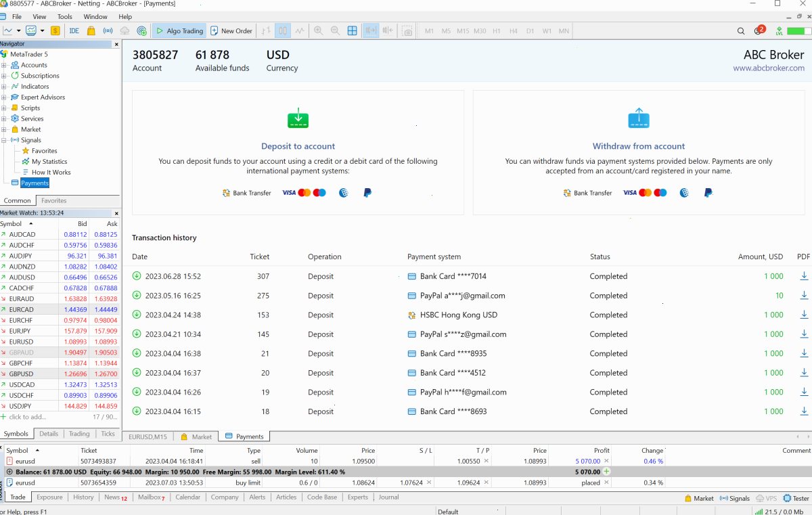Click the Algo Trading button
The height and width of the screenshot is (515, 812).
(179, 30)
